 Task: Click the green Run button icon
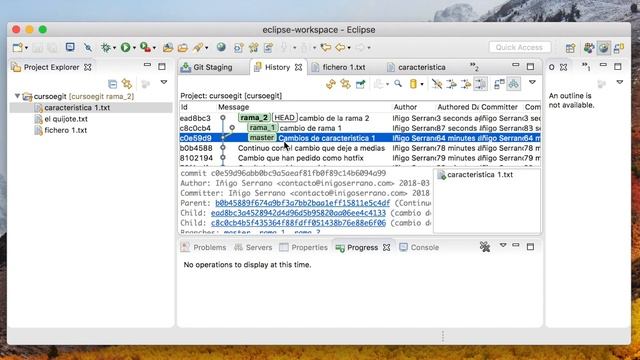125,47
